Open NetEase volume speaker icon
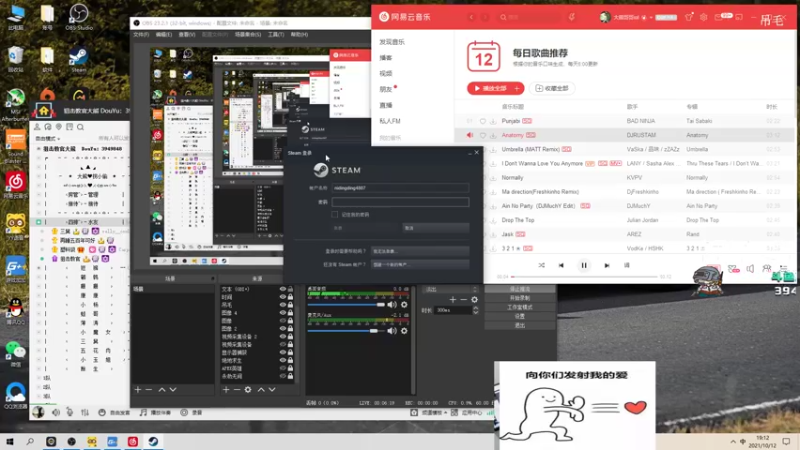 coord(750,269)
